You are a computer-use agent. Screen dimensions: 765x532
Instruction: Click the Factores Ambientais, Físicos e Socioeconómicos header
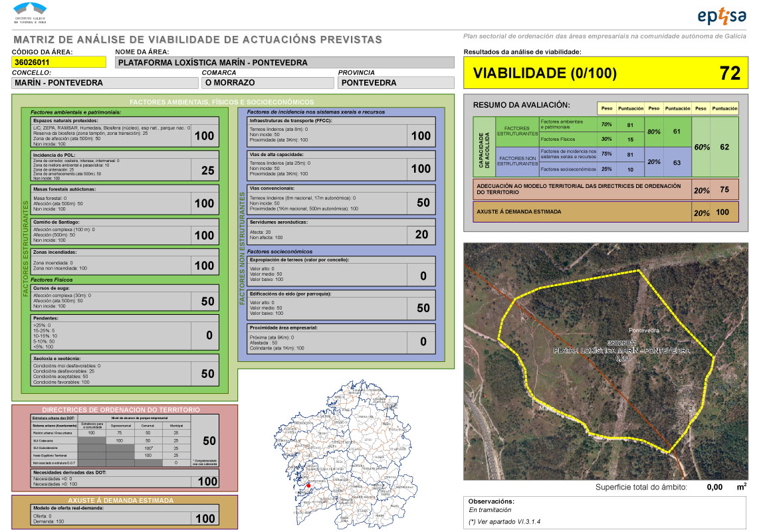coord(221,102)
